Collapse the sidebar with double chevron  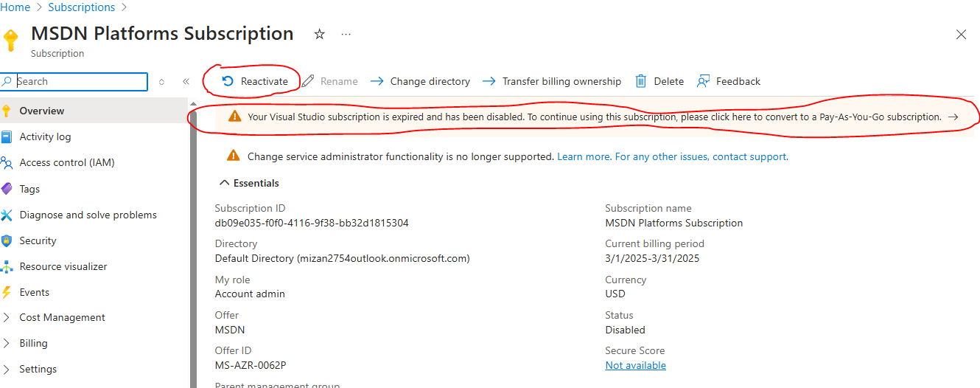click(x=186, y=81)
